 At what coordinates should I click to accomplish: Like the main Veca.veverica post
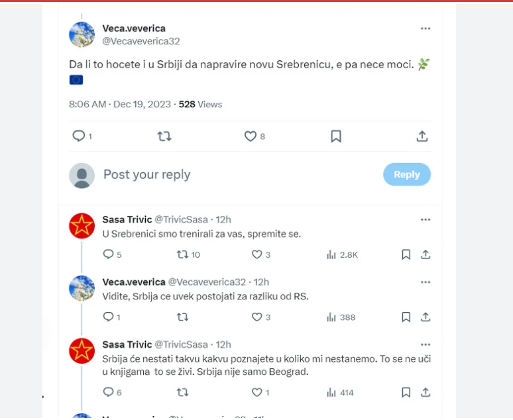point(251,136)
